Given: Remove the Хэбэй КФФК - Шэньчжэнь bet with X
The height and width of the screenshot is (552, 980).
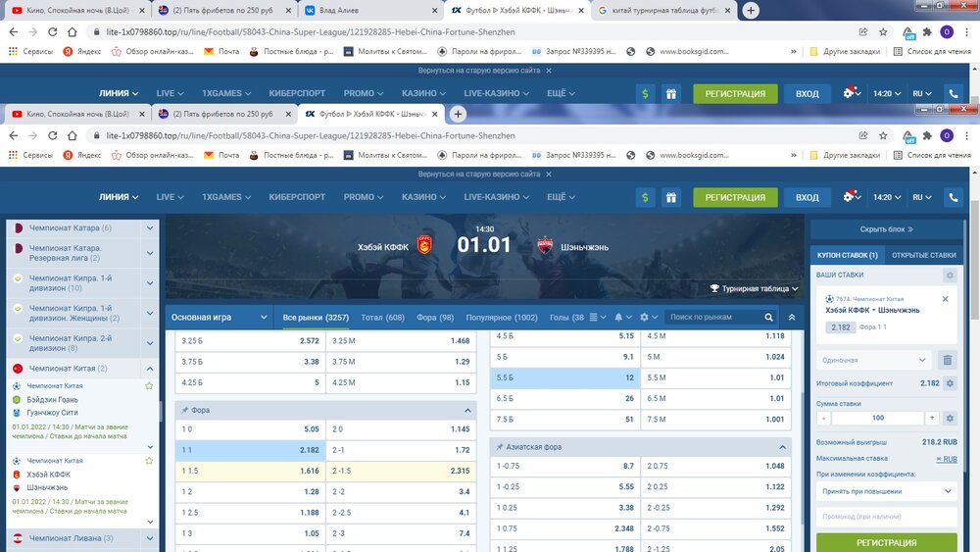Looking at the screenshot, I should [x=945, y=299].
